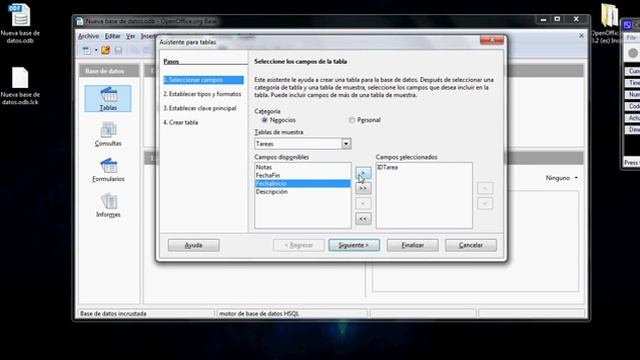Click the Ayuda button

point(193,245)
